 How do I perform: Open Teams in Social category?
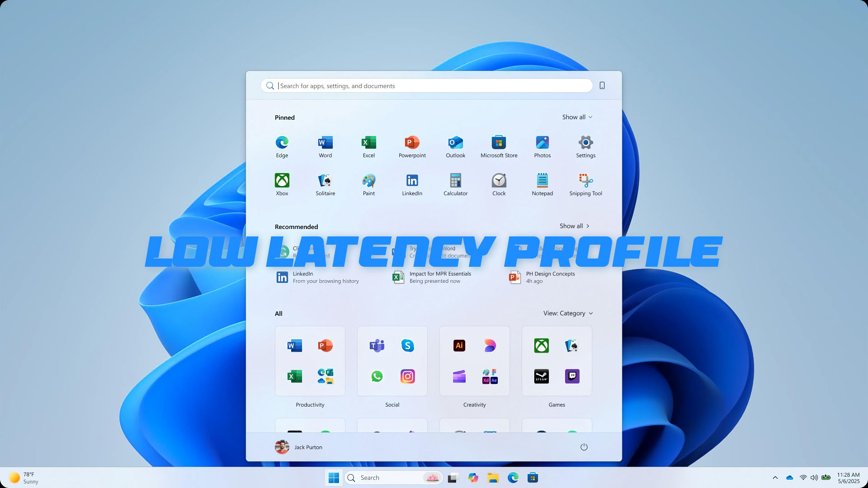click(x=377, y=346)
